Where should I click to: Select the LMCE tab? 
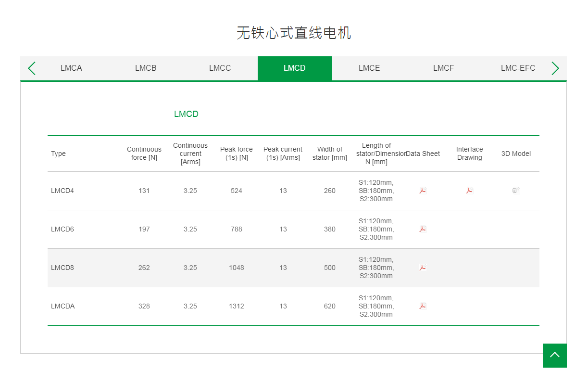[369, 68]
